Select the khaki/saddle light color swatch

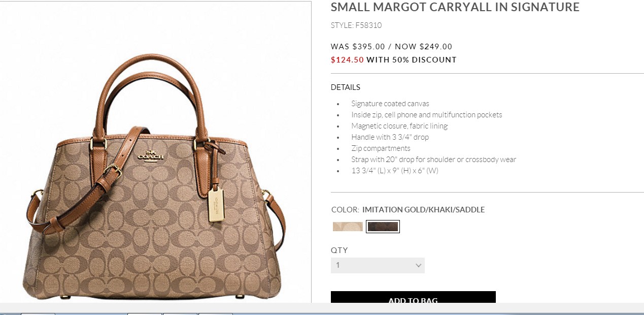point(348,227)
